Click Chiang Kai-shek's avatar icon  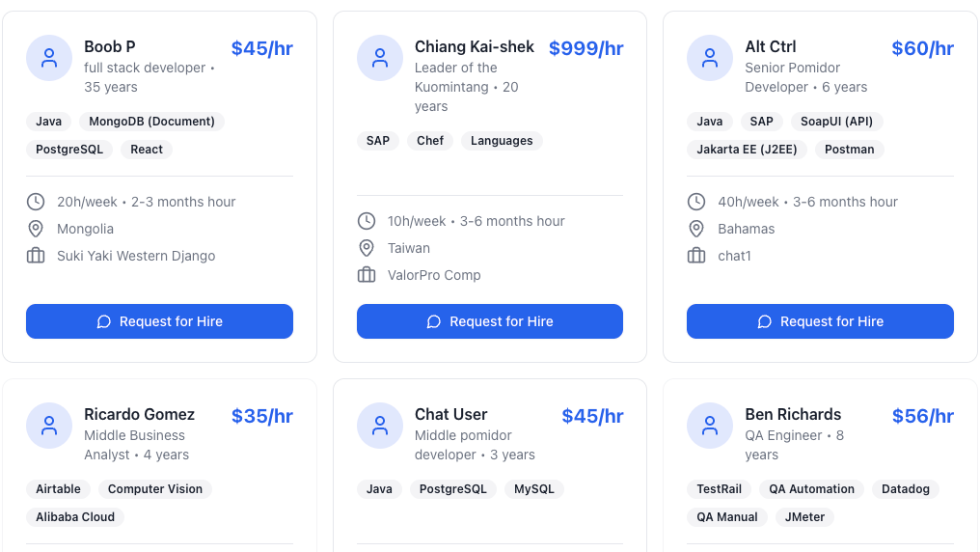pos(380,58)
